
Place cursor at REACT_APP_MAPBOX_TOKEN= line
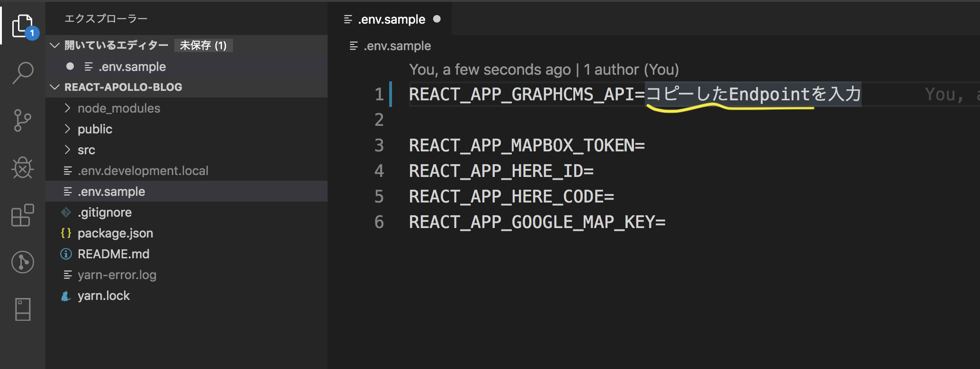click(x=527, y=145)
